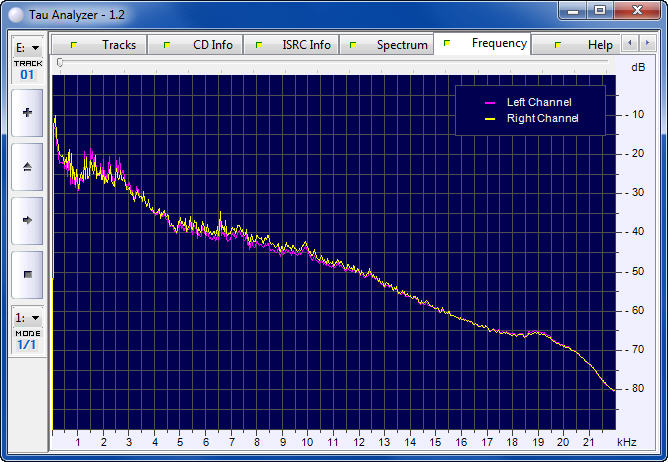Select the Frequency tab
The image size is (668, 462).
pyautogui.click(x=488, y=44)
